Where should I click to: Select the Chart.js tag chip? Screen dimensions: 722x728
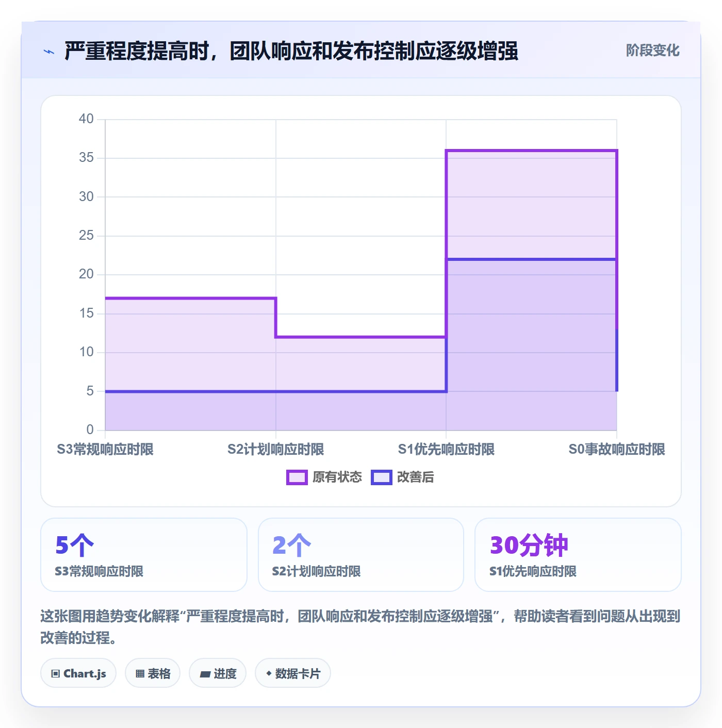(x=78, y=673)
